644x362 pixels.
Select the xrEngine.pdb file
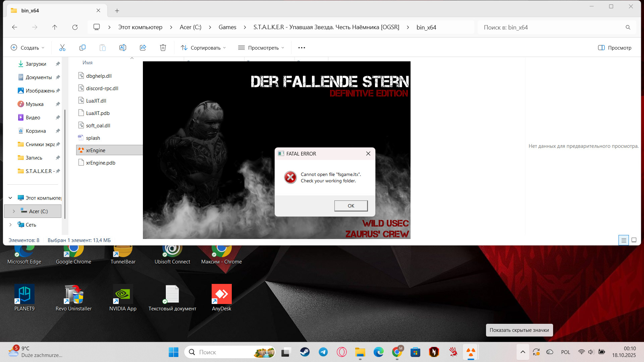click(x=101, y=163)
